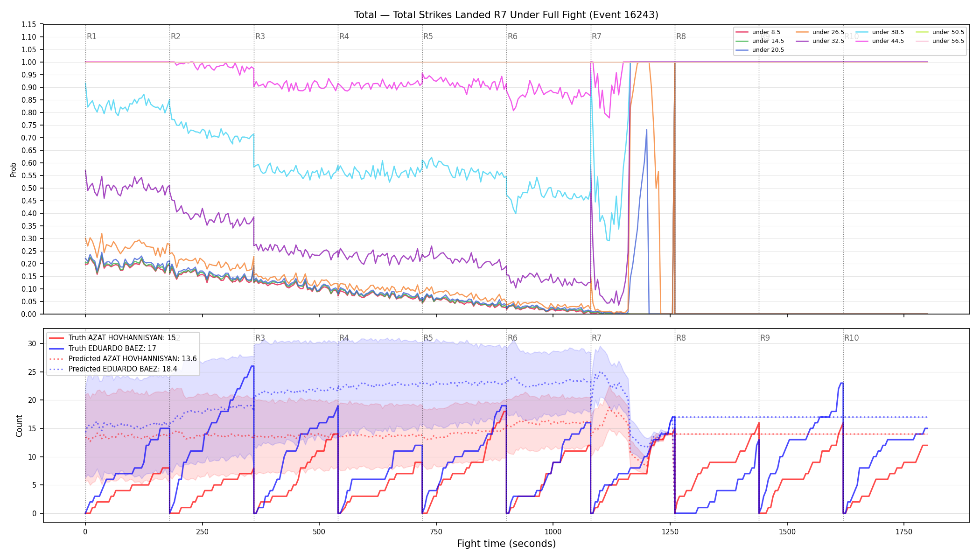This screenshot has width=980, height=560.
Task: Click the R7 round label in the Count chart
Action: click(596, 338)
